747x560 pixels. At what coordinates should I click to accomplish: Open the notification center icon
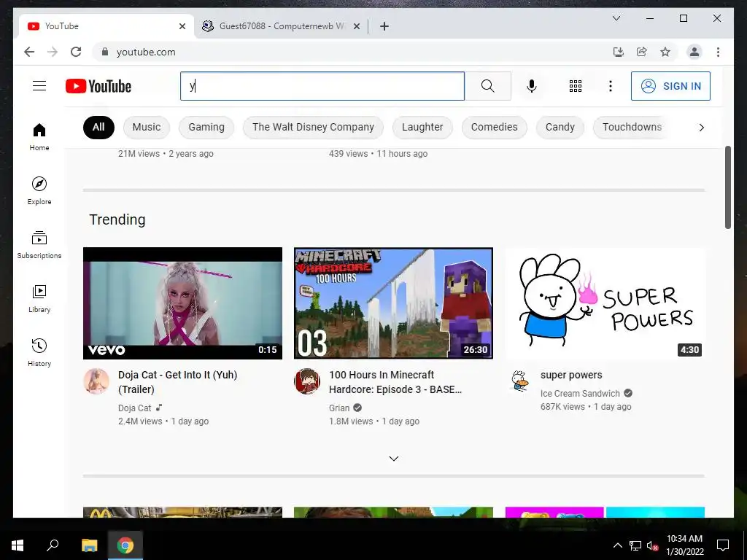[723, 545]
